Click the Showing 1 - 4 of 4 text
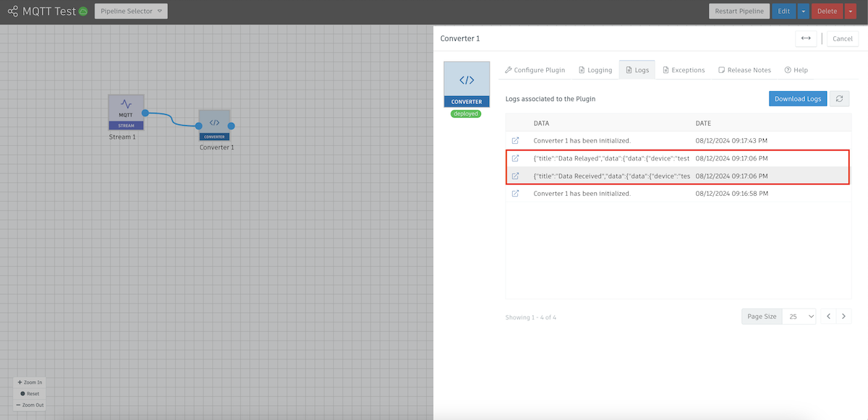868x420 pixels. point(531,317)
